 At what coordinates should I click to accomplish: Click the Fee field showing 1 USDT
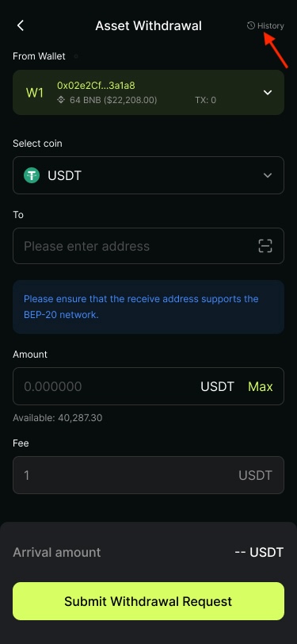[149, 475]
